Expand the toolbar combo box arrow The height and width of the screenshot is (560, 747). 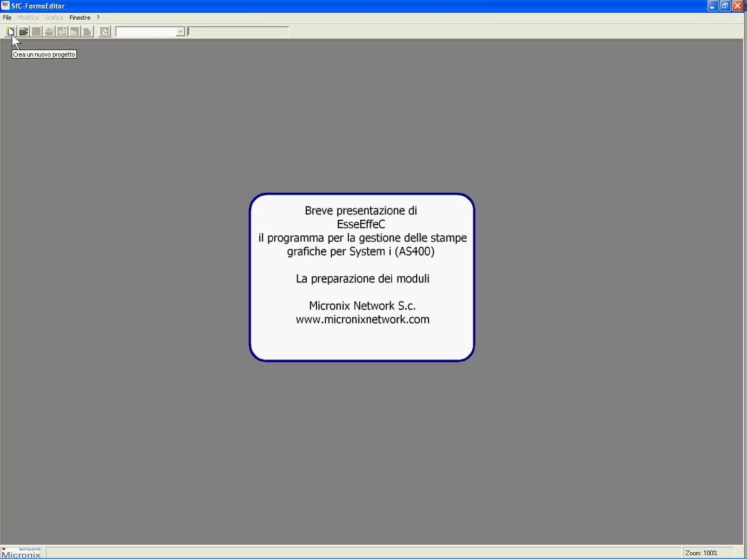pos(180,32)
